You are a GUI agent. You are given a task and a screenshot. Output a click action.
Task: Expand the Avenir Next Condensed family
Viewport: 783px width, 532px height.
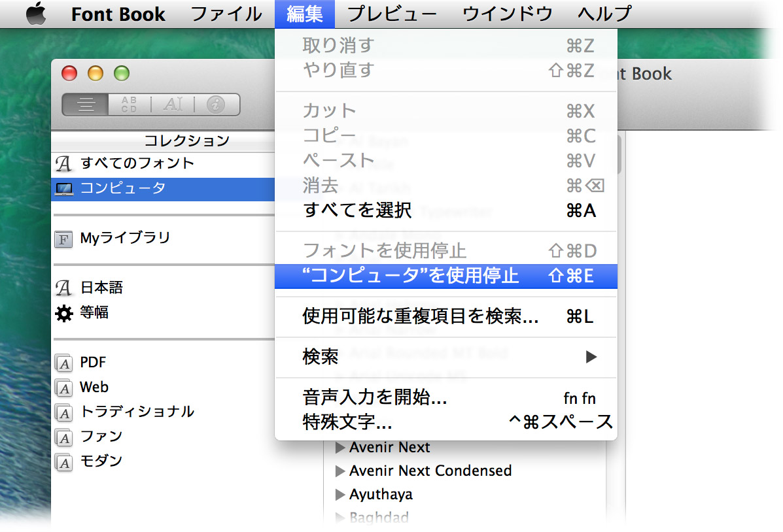pyautogui.click(x=340, y=471)
